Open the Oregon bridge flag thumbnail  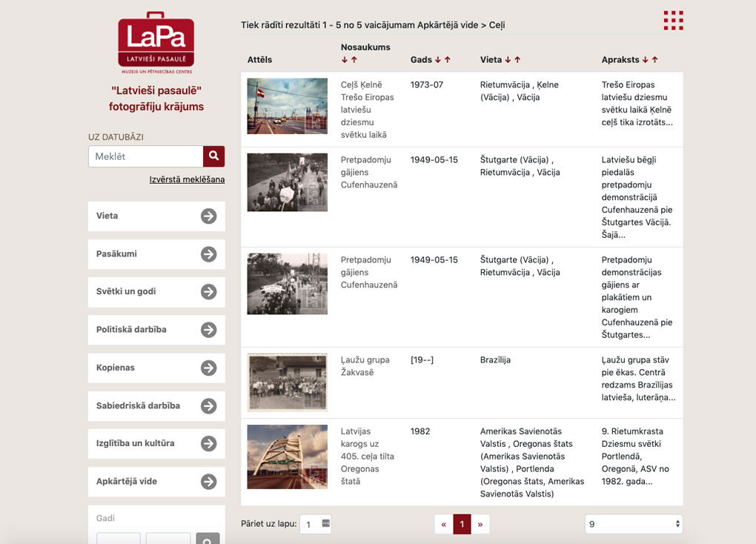288,457
